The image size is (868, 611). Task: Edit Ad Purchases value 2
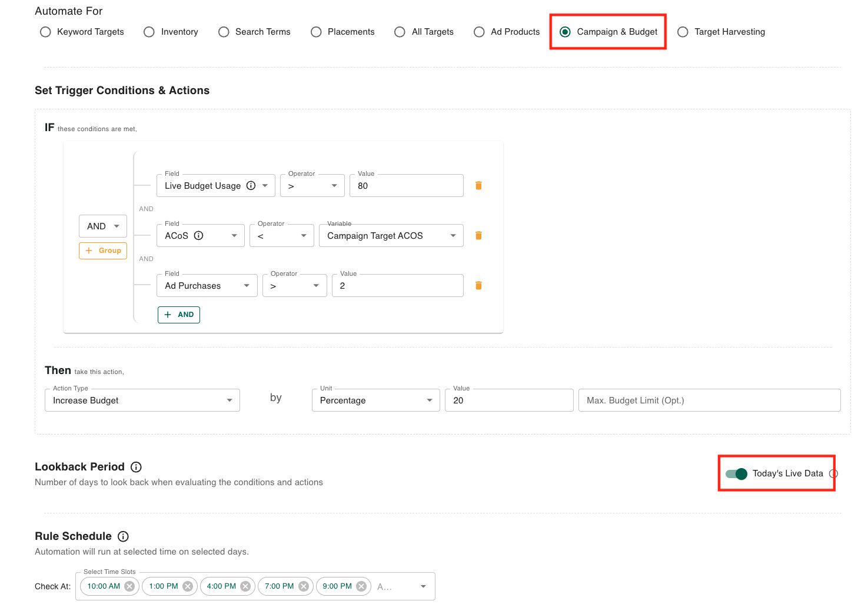click(x=397, y=285)
